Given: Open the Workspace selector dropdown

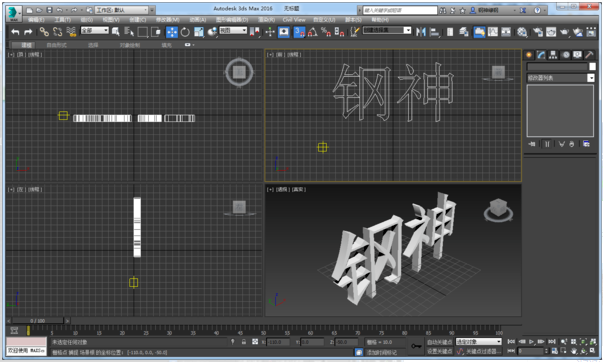Looking at the screenshot, I should 122,10.
